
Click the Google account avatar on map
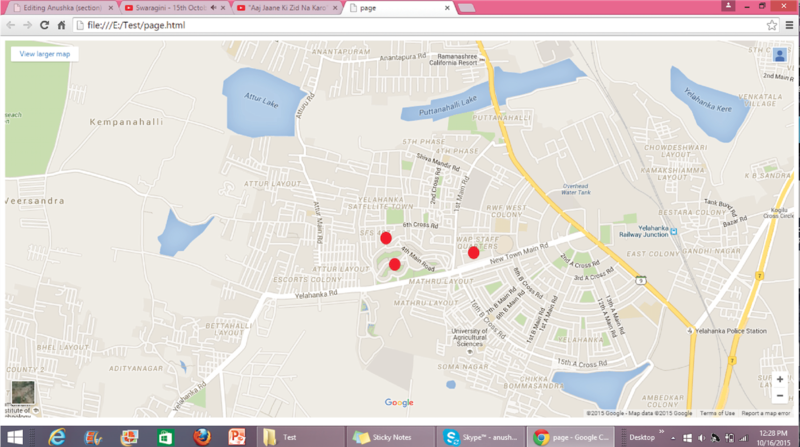click(779, 54)
